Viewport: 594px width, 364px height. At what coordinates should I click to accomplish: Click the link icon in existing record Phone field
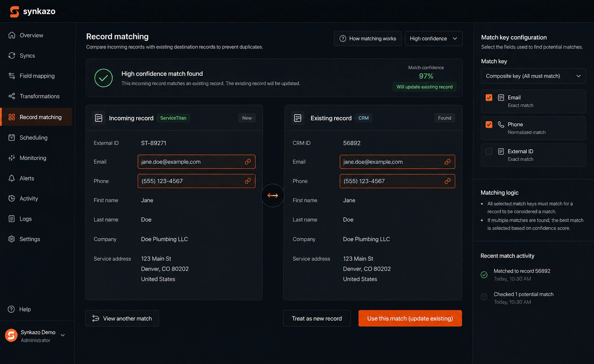[448, 181]
